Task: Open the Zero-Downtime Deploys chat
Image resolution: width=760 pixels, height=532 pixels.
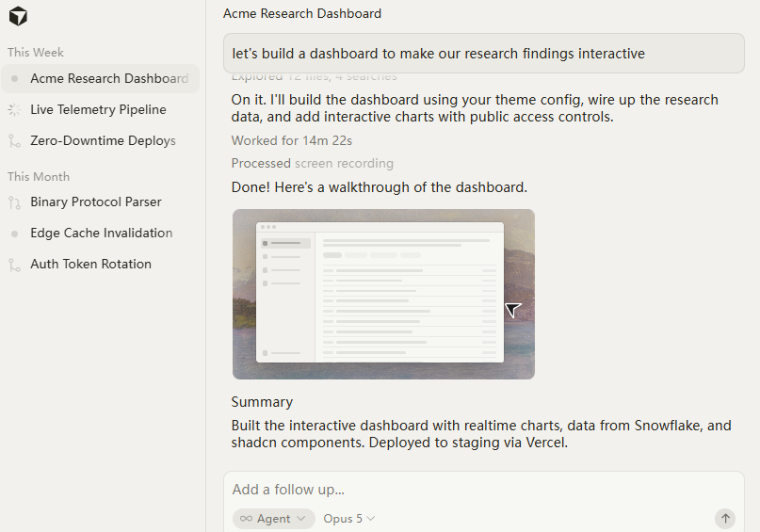Action: [x=101, y=140]
